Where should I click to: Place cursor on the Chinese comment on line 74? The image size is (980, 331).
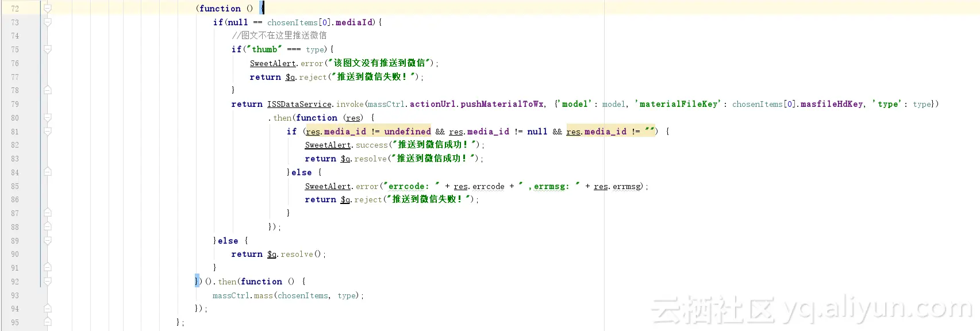pyautogui.click(x=279, y=36)
